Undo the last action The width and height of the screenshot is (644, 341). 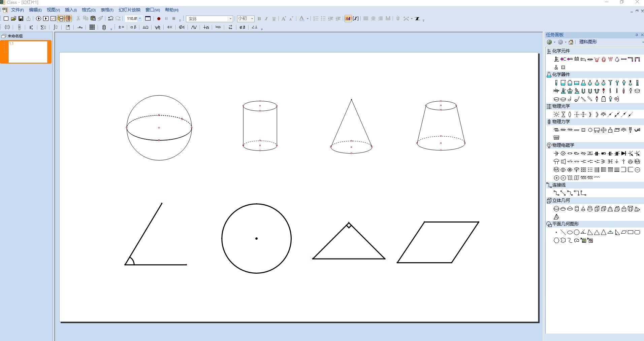pyautogui.click(x=110, y=19)
